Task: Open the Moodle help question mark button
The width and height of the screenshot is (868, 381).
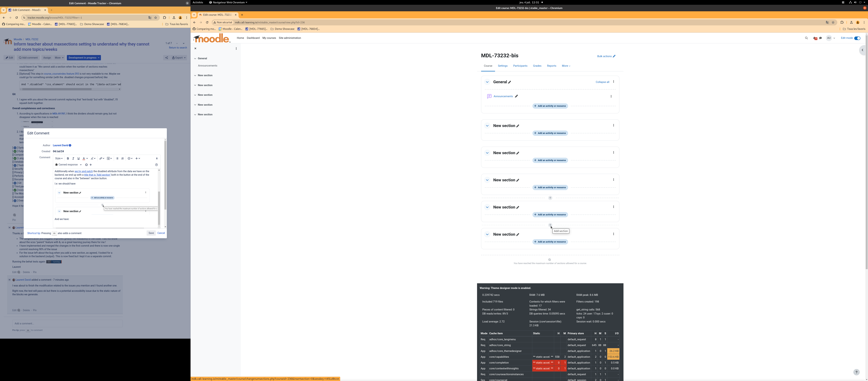Action: click(857, 372)
